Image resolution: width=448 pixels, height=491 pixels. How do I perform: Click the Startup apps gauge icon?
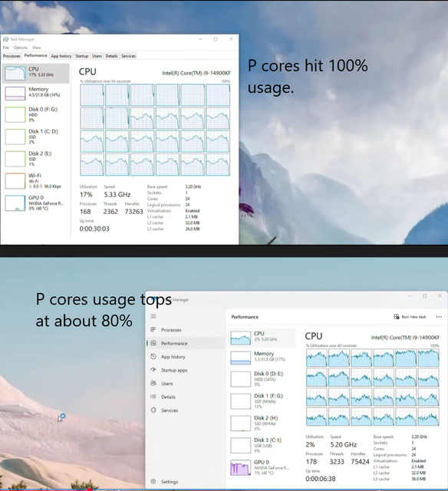pyautogui.click(x=153, y=370)
